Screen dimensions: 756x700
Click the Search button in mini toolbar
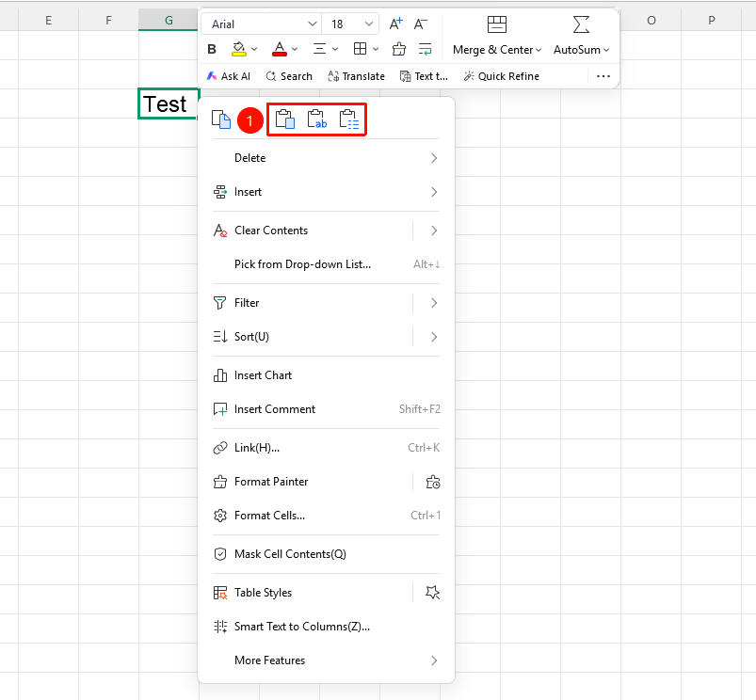[289, 76]
